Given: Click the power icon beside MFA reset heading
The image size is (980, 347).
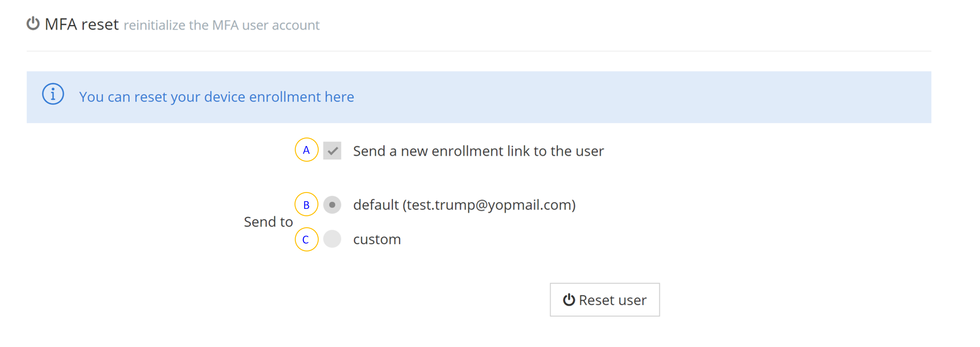Looking at the screenshot, I should (33, 24).
